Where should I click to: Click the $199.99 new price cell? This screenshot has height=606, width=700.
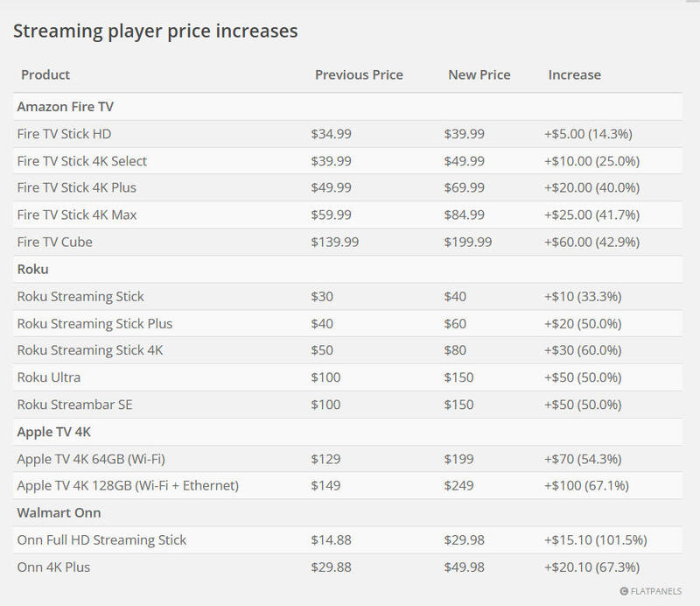click(468, 243)
